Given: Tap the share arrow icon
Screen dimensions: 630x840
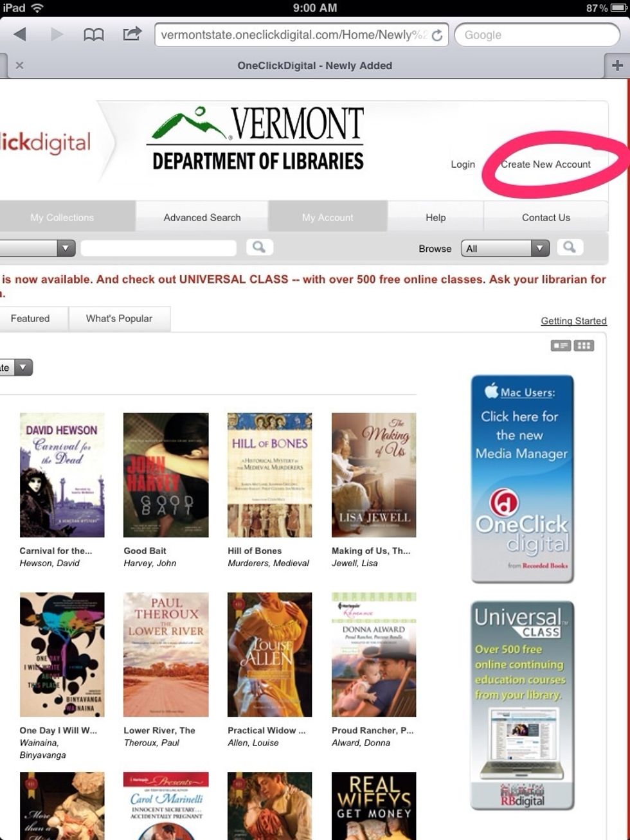Looking at the screenshot, I should point(131,33).
